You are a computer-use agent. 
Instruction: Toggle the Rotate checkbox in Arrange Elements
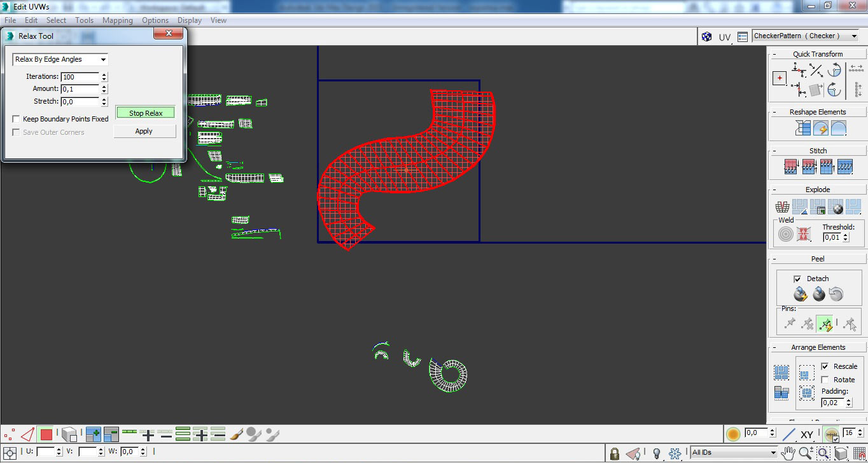tap(825, 380)
